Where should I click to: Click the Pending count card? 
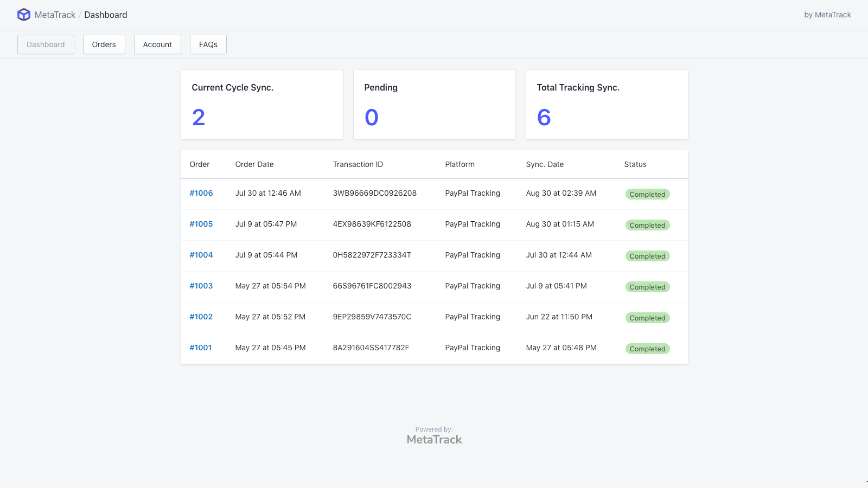tap(434, 105)
